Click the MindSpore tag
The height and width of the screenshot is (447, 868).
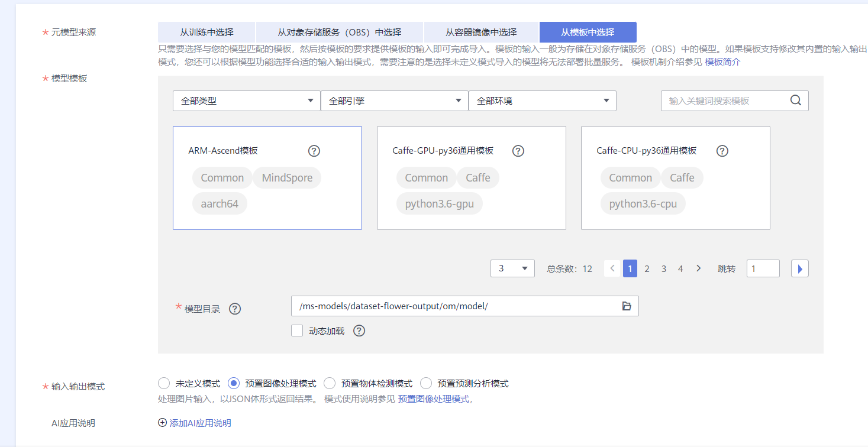click(287, 178)
